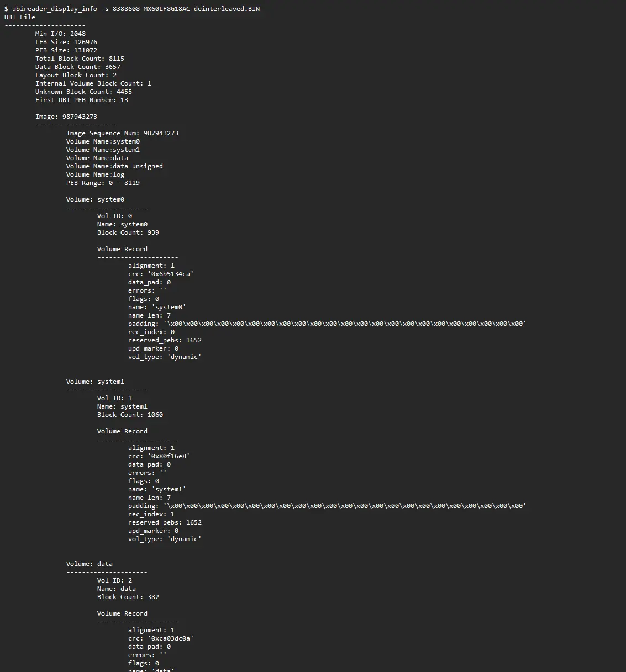Click 'Total Block Count: 8115' text
626x672 pixels.
(80, 59)
